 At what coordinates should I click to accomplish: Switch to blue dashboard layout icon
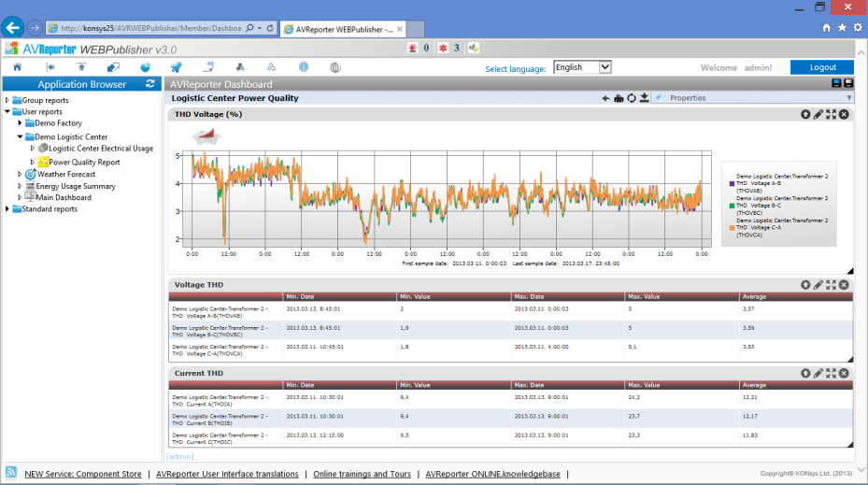(836, 83)
